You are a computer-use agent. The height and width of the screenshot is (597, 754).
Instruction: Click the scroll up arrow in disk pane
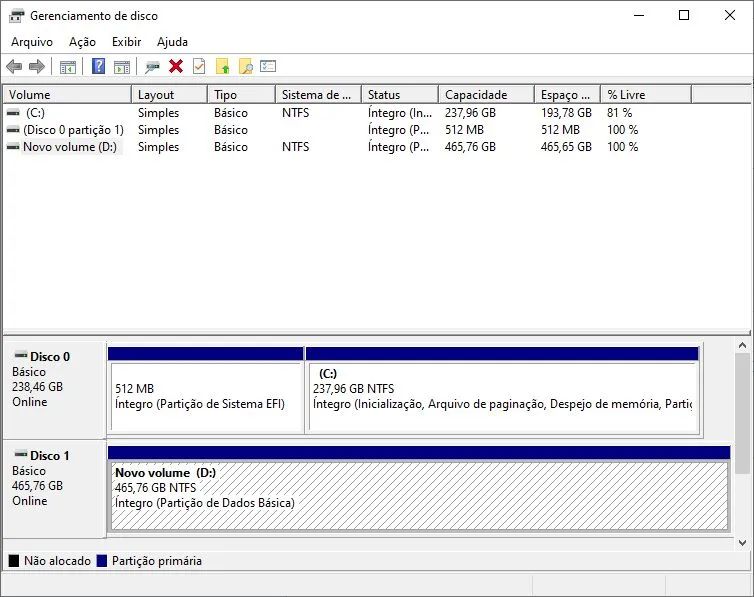[742, 345]
